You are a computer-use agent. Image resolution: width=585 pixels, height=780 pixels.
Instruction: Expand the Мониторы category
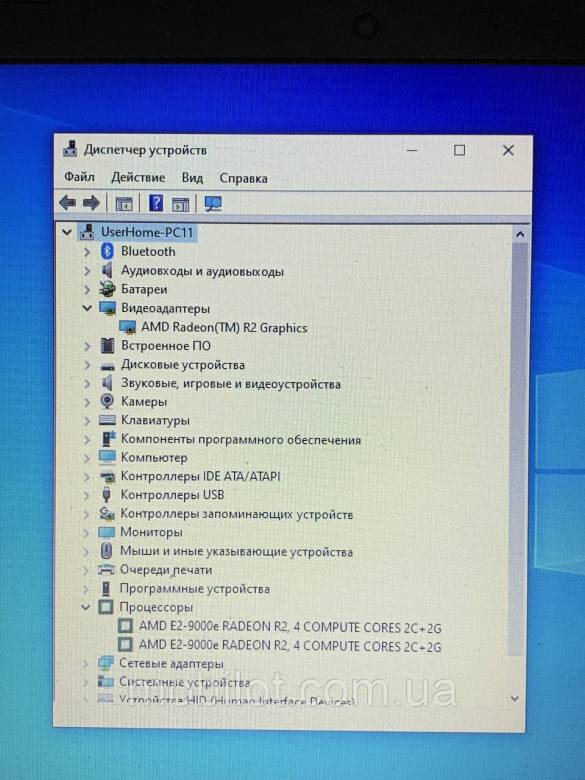tap(87, 533)
